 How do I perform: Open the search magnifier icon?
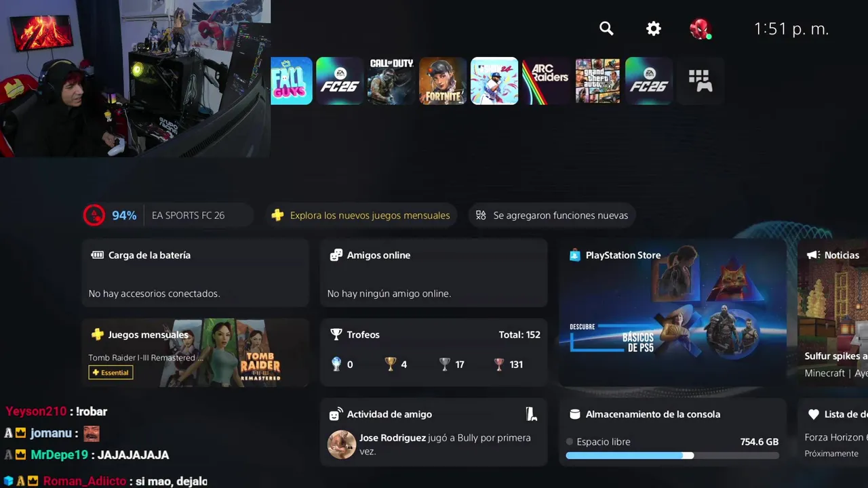606,28
